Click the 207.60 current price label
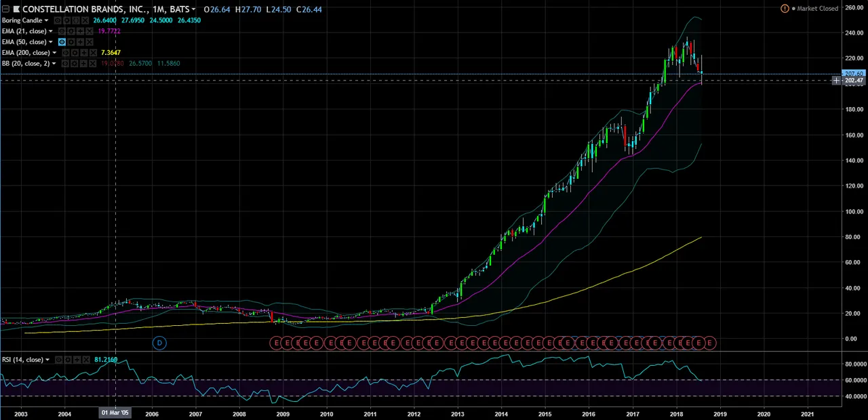Viewport: 868px width, 420px height. 853,73
